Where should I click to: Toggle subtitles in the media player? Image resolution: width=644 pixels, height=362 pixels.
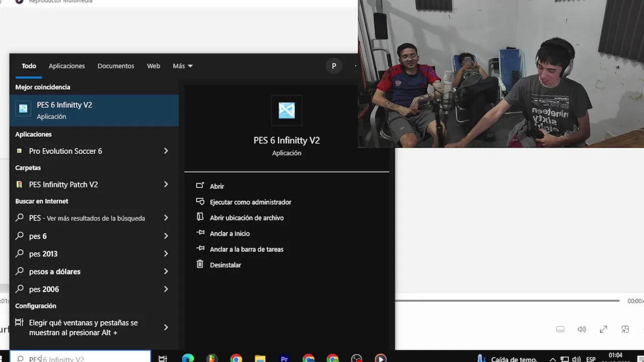tap(560, 329)
